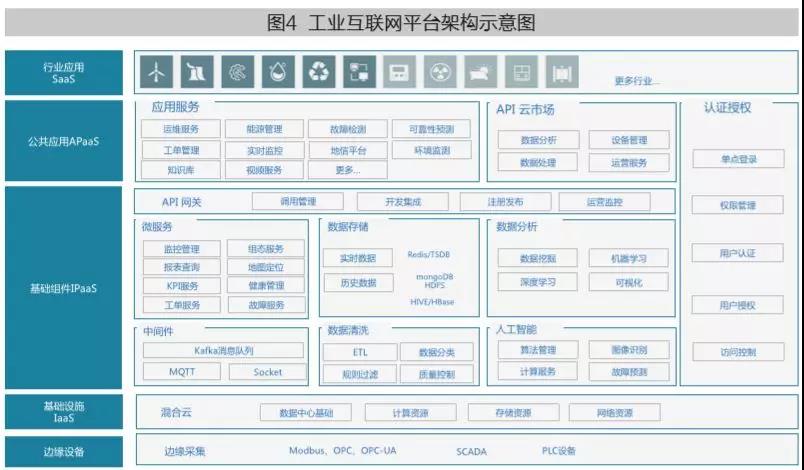Screen dimensions: 804x470
Task: Click the Kafka消息队列 box
Action: tap(224, 351)
